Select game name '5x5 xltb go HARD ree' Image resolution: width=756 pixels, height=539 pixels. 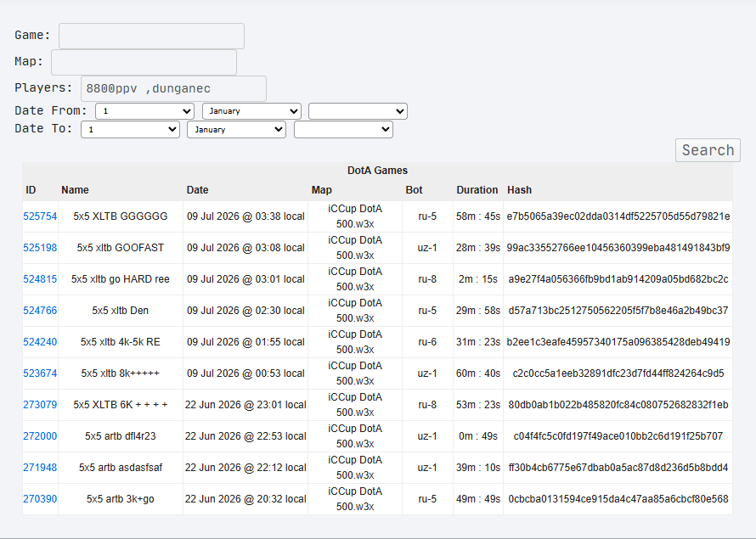point(121,279)
